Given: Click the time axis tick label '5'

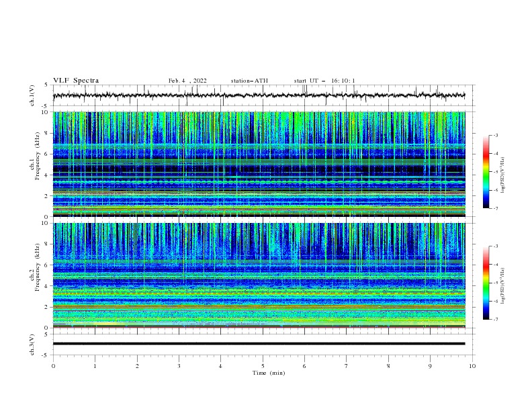Looking at the screenshot, I should point(263,366).
